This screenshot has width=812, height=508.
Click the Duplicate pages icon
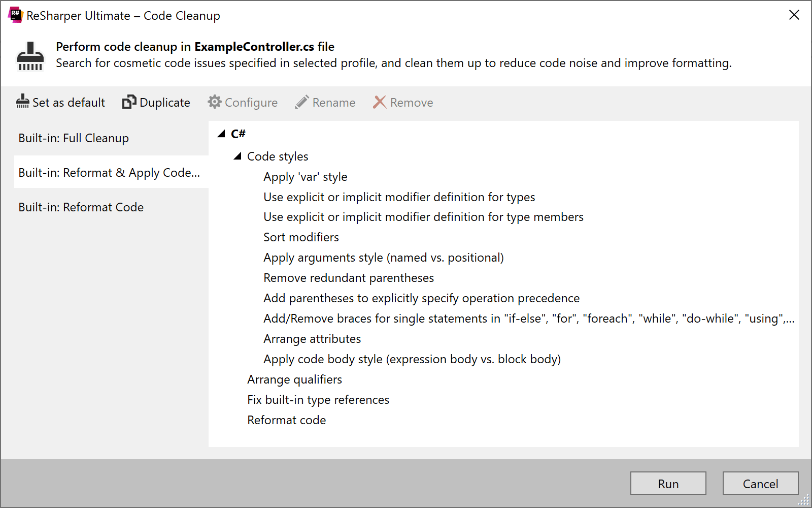pos(129,102)
